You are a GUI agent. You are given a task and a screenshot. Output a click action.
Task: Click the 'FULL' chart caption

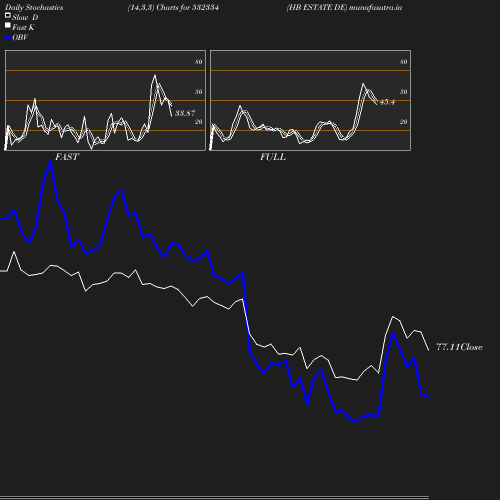pos(273,157)
